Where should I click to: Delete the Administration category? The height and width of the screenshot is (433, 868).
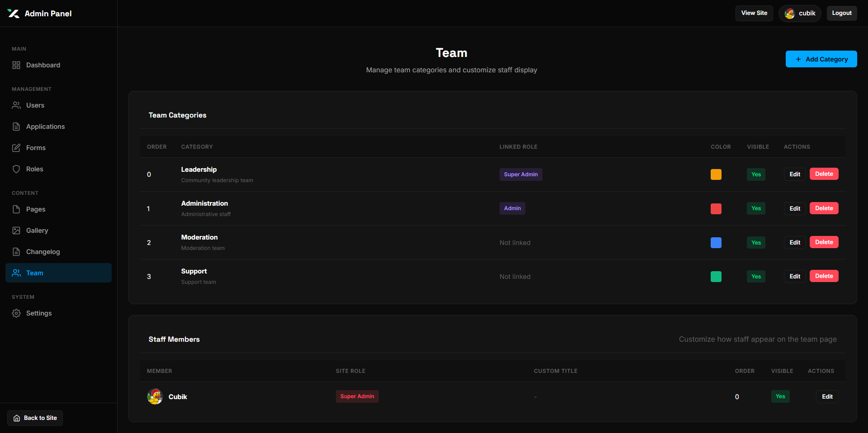click(x=824, y=208)
